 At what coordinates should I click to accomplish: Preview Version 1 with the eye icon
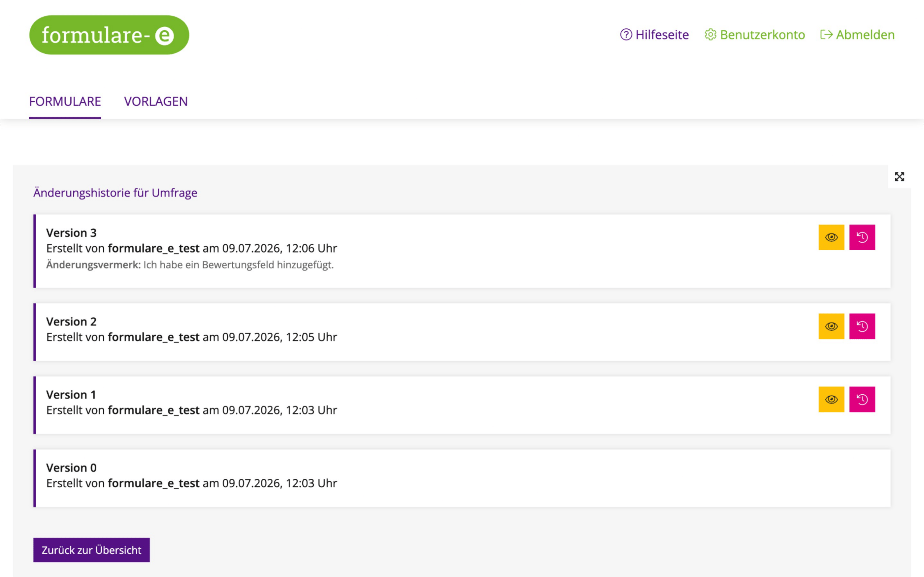coord(831,399)
